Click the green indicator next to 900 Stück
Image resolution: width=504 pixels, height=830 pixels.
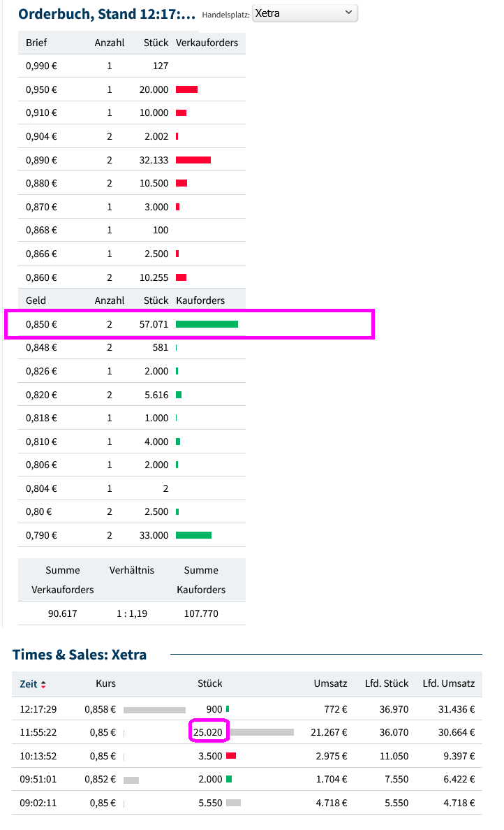pyautogui.click(x=228, y=709)
